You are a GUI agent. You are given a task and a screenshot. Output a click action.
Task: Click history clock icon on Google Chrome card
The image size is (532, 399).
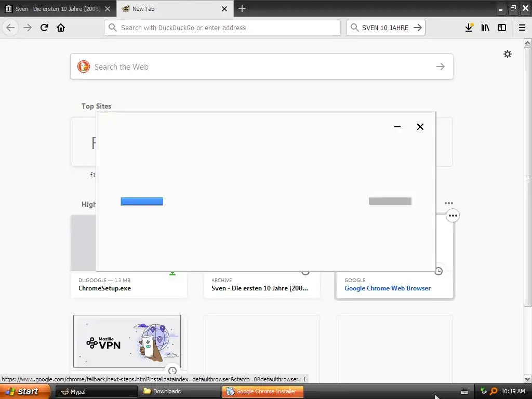[438, 271]
